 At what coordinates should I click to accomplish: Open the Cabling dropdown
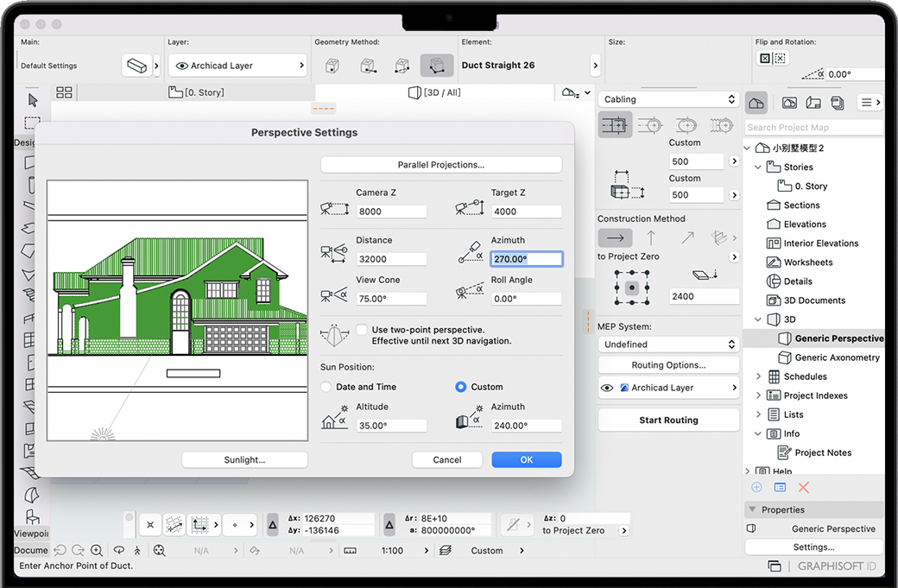[668, 99]
